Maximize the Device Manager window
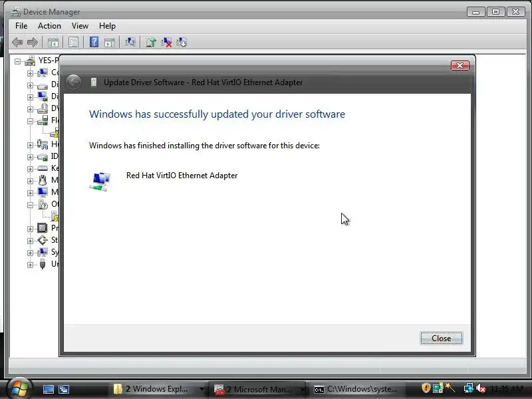This screenshot has height=399, width=532. tap(495, 12)
